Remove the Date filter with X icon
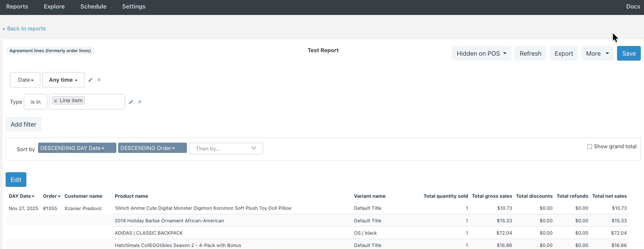This screenshot has height=249, width=644. pos(99,80)
